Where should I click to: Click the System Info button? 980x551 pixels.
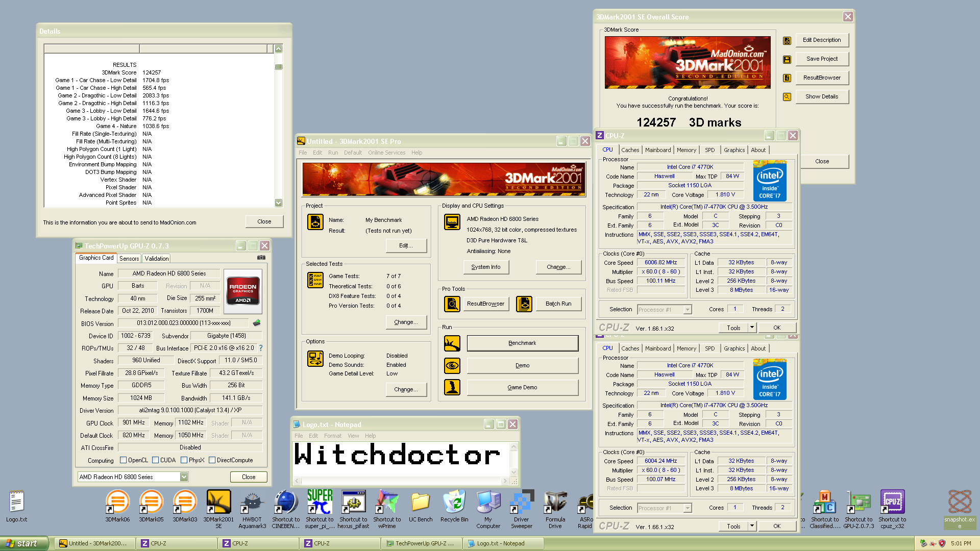point(486,267)
